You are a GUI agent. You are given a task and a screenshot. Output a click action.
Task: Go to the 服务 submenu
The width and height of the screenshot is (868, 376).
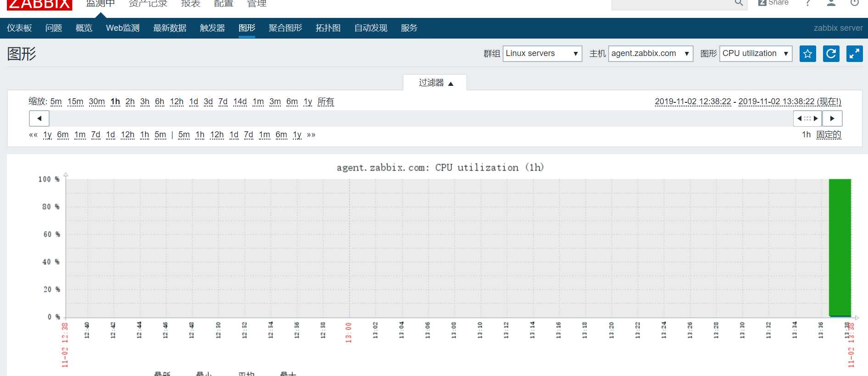pos(409,28)
